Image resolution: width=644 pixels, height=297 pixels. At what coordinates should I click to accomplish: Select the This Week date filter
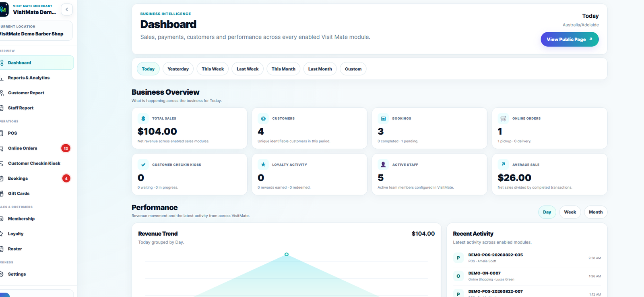tap(213, 69)
